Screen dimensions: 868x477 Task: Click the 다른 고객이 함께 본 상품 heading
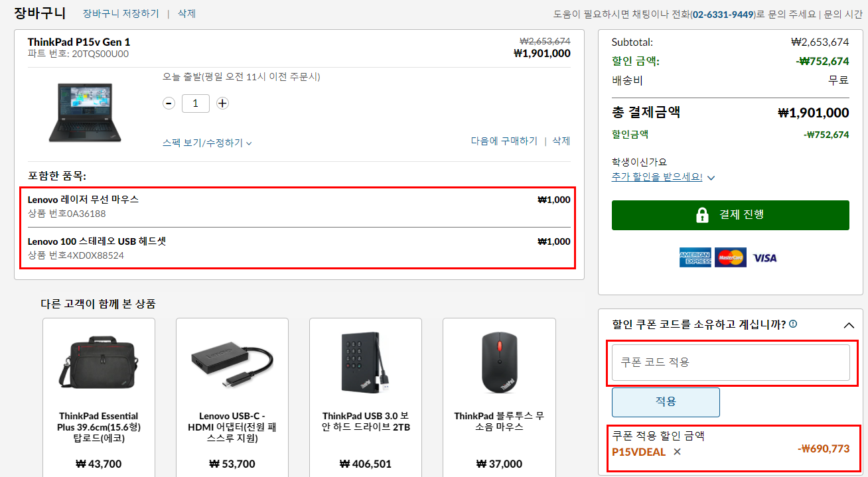98,305
